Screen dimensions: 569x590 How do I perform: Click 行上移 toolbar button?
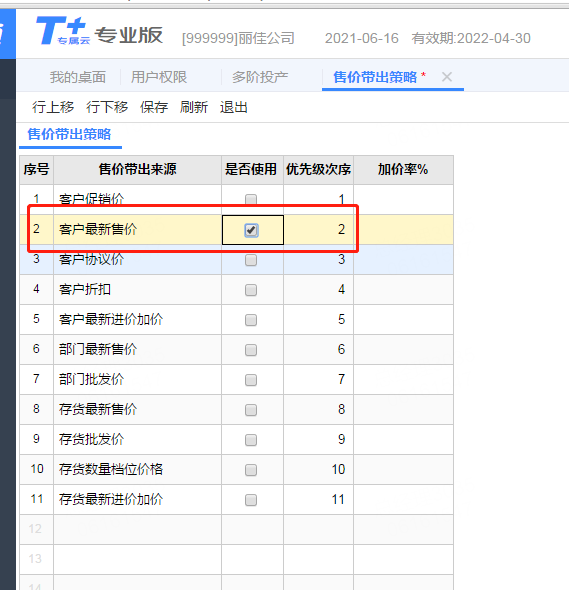(x=53, y=107)
